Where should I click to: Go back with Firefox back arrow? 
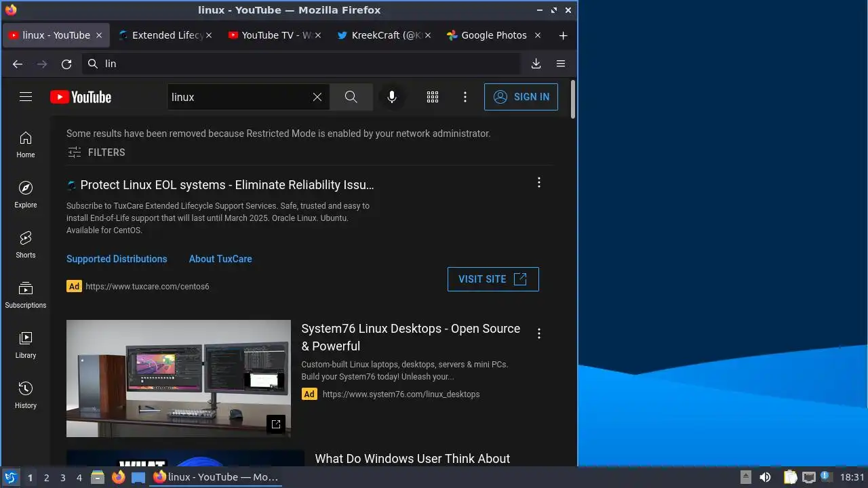point(18,64)
